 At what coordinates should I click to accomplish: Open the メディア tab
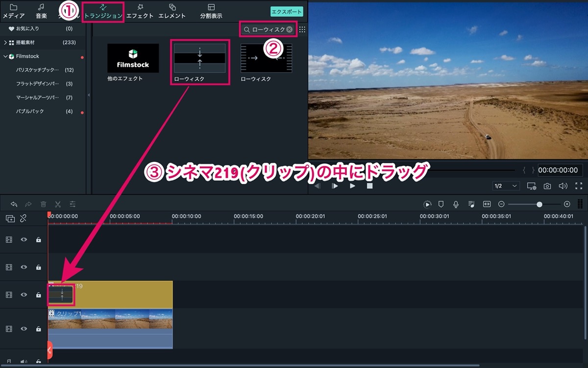point(14,11)
